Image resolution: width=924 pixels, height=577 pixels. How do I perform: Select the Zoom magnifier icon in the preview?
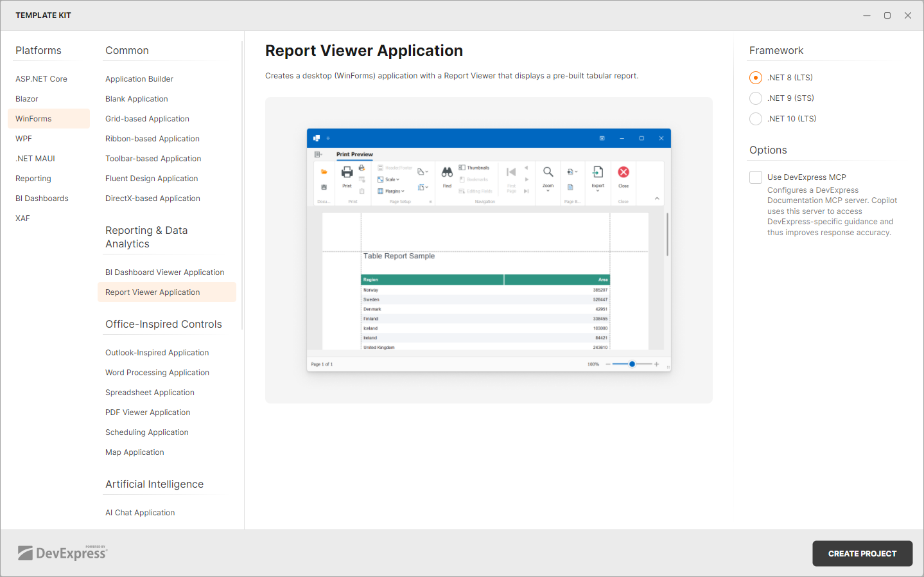click(x=547, y=172)
